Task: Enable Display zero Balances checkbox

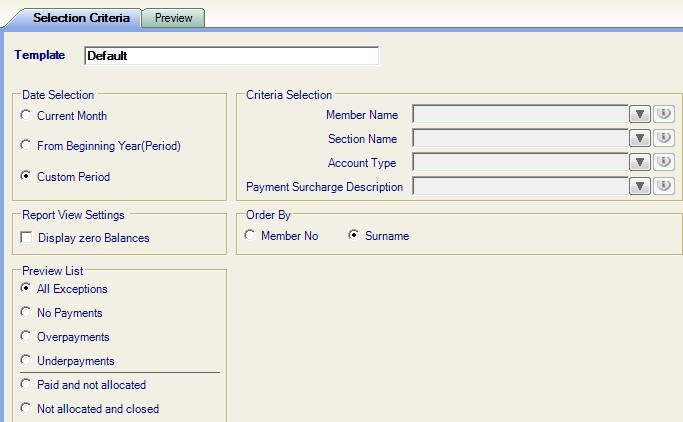Action: 27,238
